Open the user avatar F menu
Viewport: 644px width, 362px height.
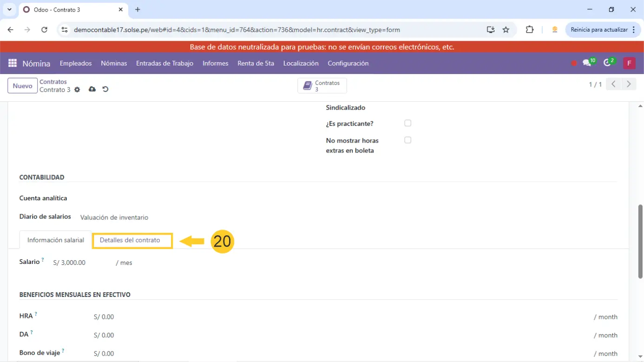pos(629,63)
